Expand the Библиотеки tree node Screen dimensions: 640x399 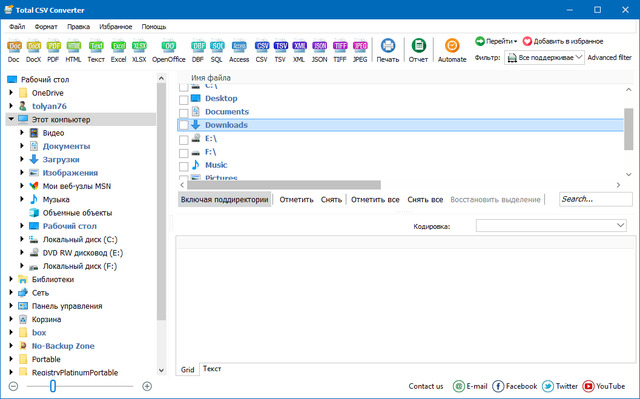click(11, 279)
